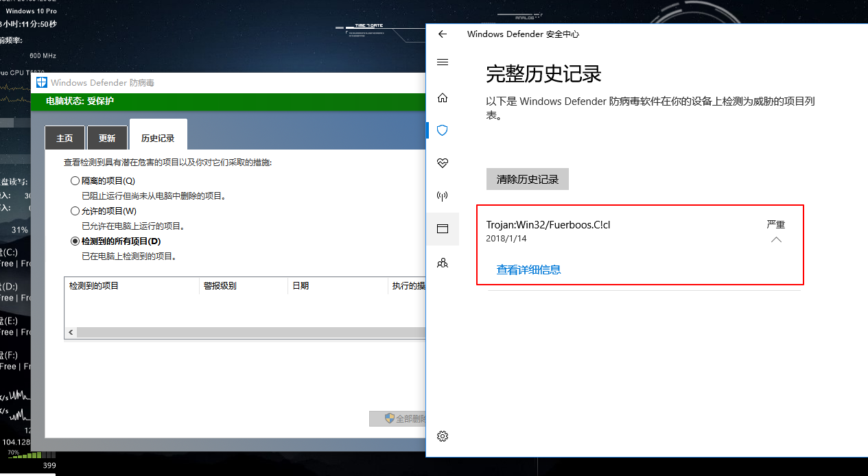Open Virus & threat protection shield icon
Viewport: 868px width, 476px height.
click(x=443, y=130)
